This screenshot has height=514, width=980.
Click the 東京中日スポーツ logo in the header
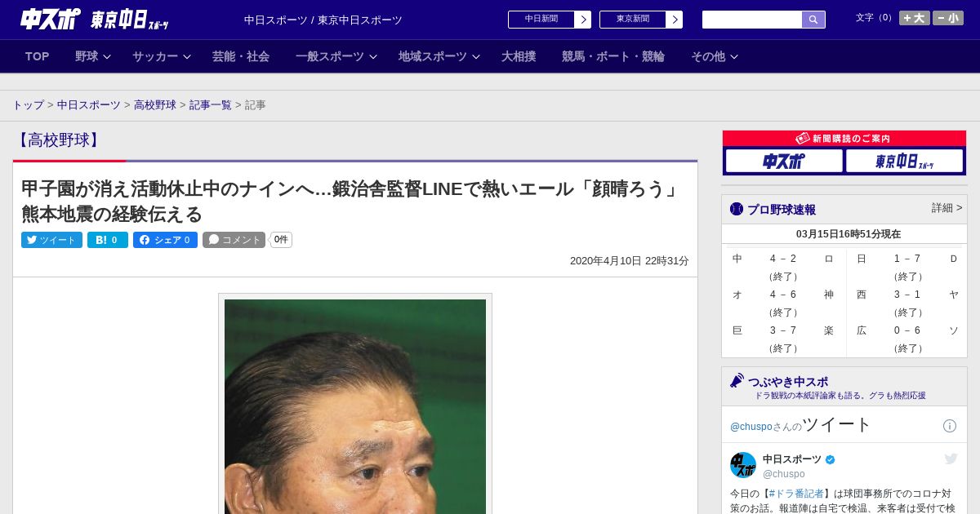click(129, 20)
